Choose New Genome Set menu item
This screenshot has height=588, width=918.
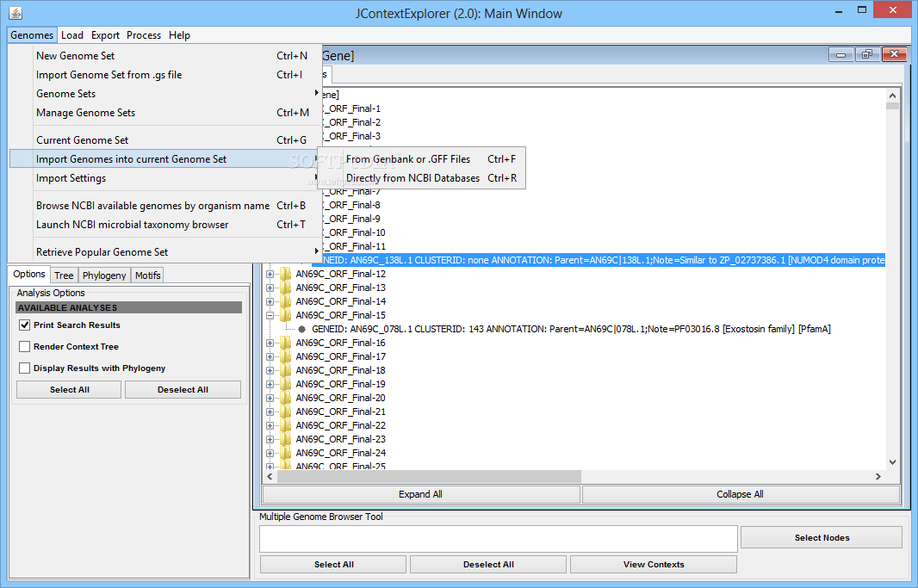tap(165, 56)
